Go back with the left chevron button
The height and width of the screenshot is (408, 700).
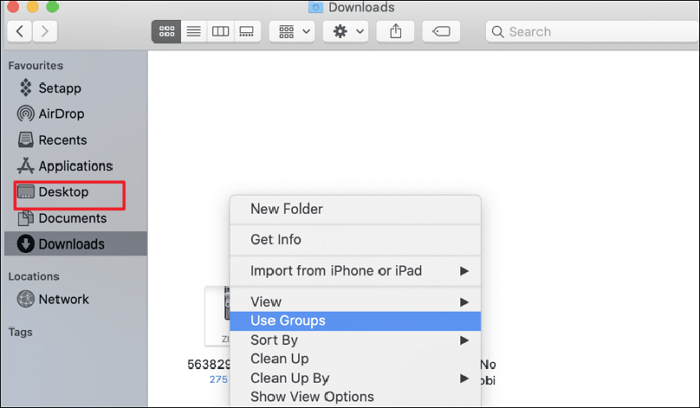(x=20, y=31)
